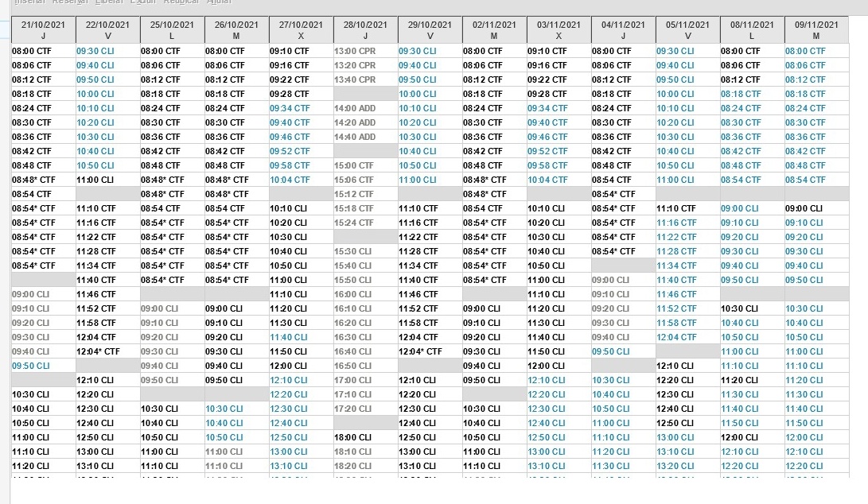Select the 21/10/2021 J column header
The height and width of the screenshot is (504, 868).
tap(43, 30)
